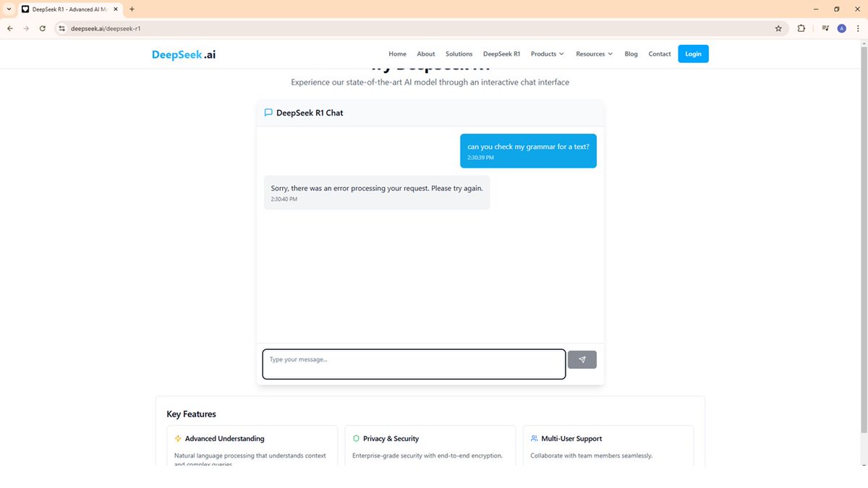Screen dimensions: 868x488
Task: Click the page vertical scrollbar
Action: click(863, 239)
